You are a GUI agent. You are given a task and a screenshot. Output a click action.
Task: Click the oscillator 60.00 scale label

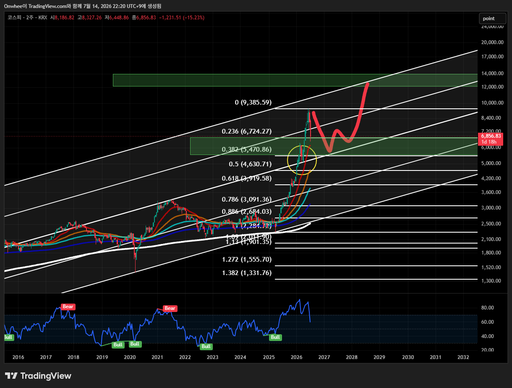click(487, 322)
